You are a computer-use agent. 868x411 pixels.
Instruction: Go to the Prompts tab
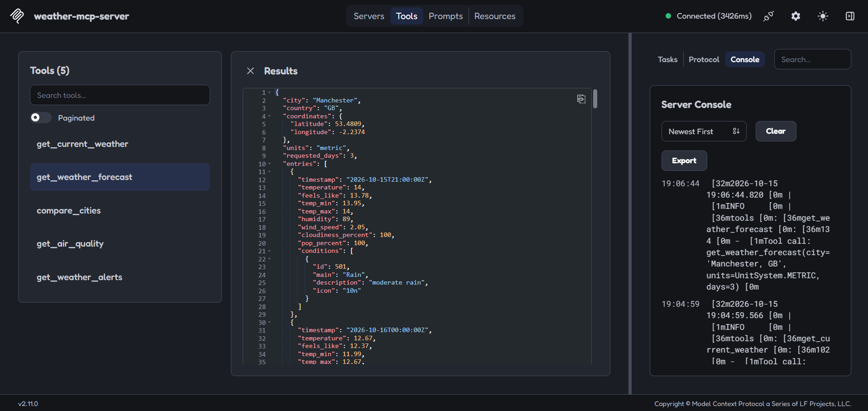[x=446, y=16]
